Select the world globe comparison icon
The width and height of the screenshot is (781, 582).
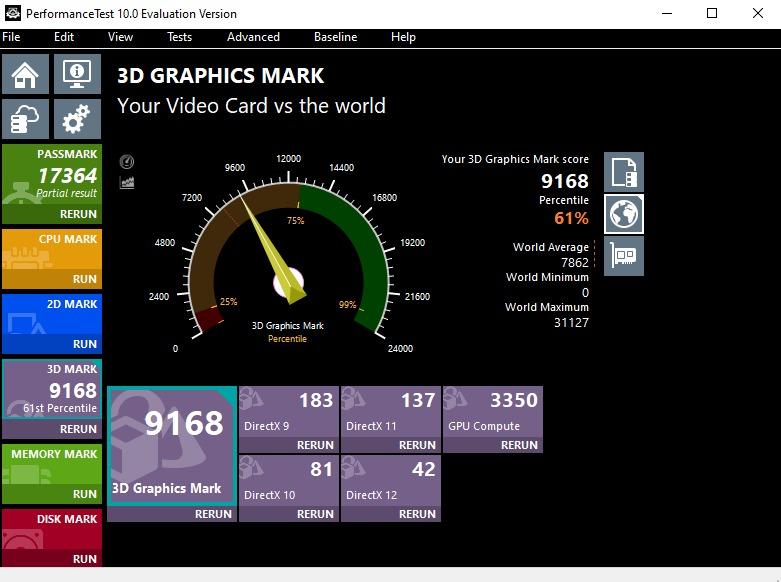click(624, 214)
